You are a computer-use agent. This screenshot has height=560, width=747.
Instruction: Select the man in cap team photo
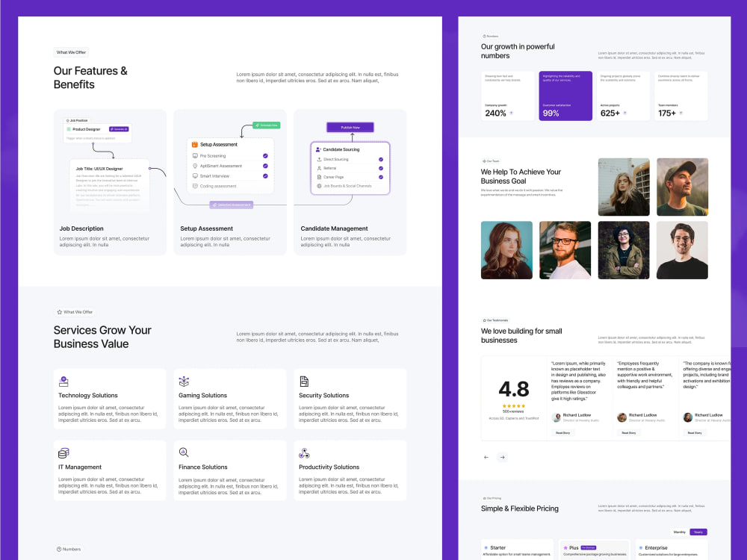pyautogui.click(x=682, y=187)
